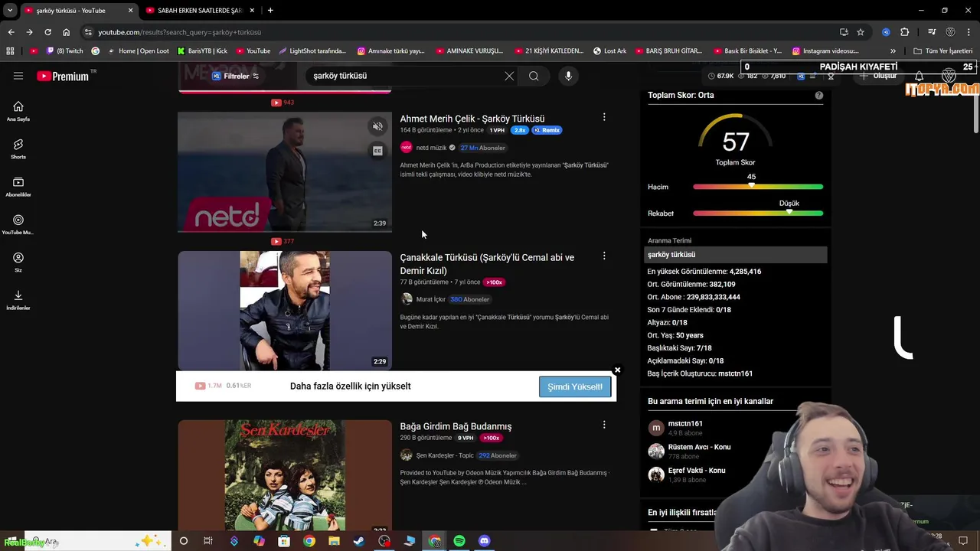Open Ana Sayfa in sidebar

click(x=18, y=111)
